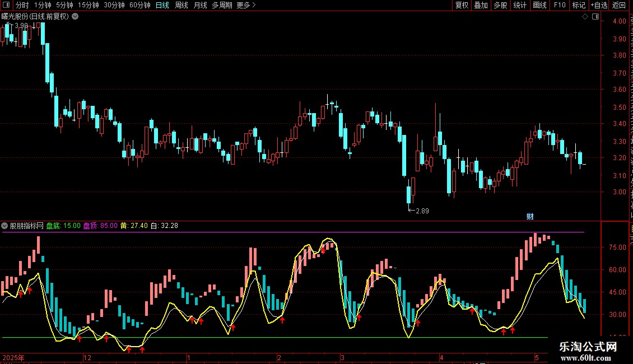Click the 45.00 indicator axis label
Viewport: 633px width, 364px height.
click(x=617, y=292)
